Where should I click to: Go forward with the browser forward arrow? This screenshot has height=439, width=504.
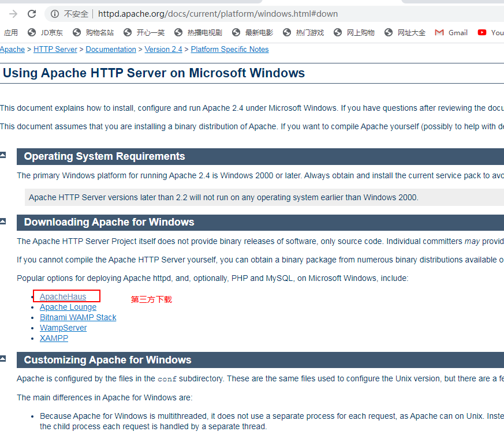tap(13, 14)
